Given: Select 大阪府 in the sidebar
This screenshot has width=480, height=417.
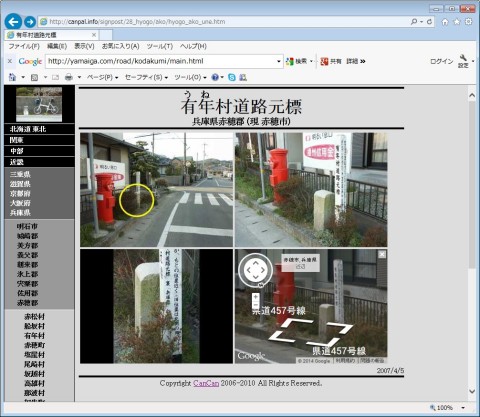Looking at the screenshot, I should 20,203.
